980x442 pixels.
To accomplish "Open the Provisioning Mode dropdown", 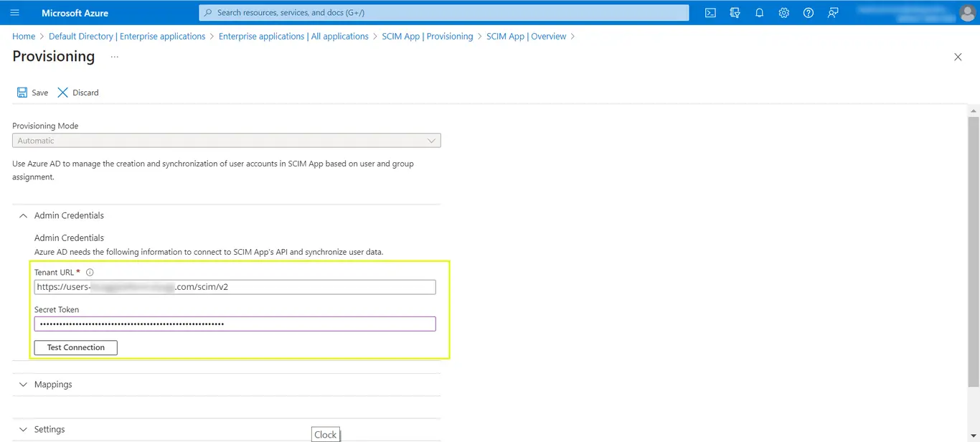I will point(227,141).
